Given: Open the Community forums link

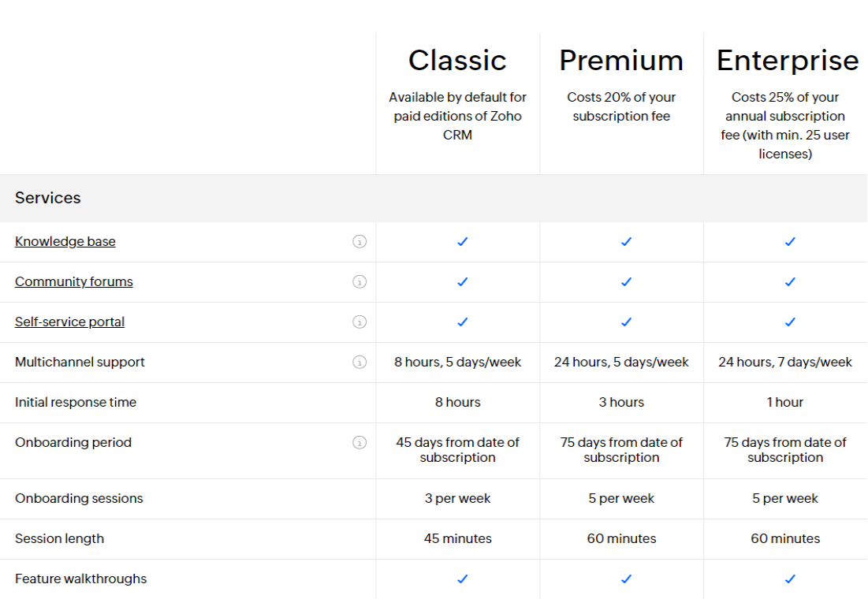Looking at the screenshot, I should (x=73, y=281).
